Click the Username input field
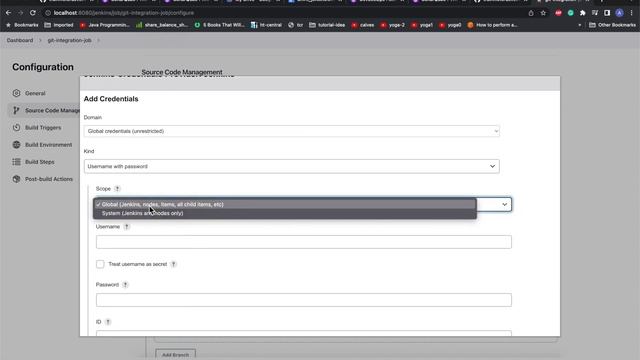Image resolution: width=640 pixels, height=360 pixels. [304, 242]
